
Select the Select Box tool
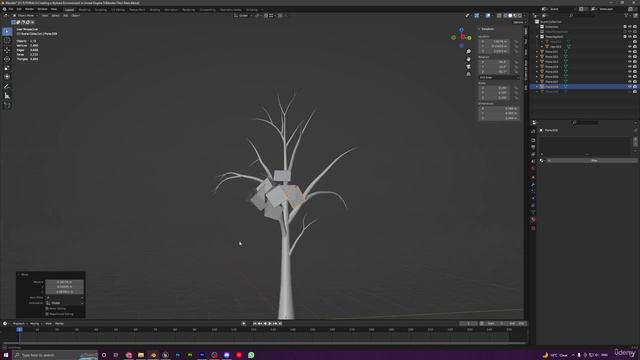(7, 32)
